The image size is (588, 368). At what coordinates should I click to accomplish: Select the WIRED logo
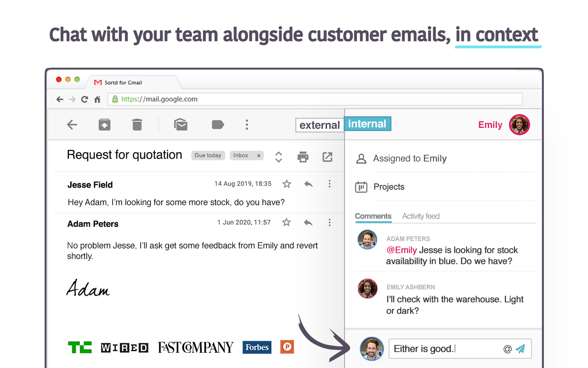point(124,348)
